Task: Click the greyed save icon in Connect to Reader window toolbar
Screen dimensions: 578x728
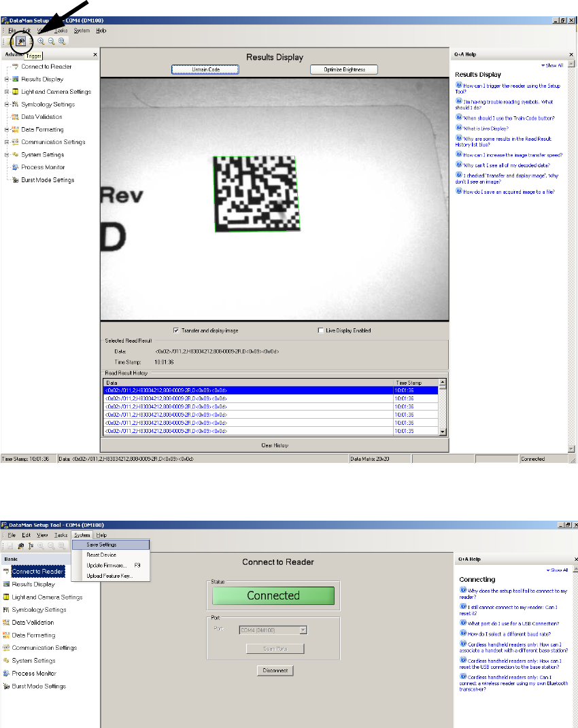Action: point(10,546)
